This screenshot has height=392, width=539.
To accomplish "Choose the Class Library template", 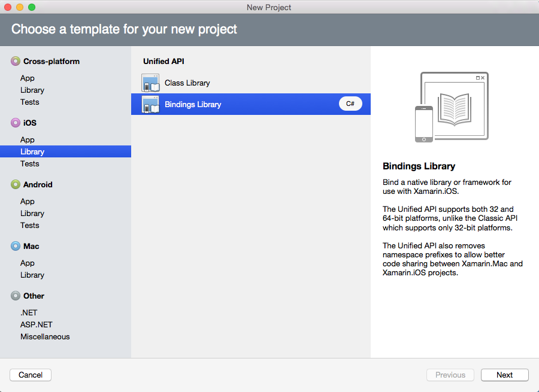I will (x=250, y=83).
